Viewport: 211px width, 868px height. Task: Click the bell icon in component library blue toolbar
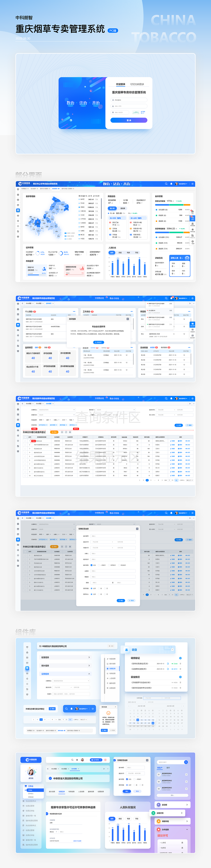coord(71,709)
